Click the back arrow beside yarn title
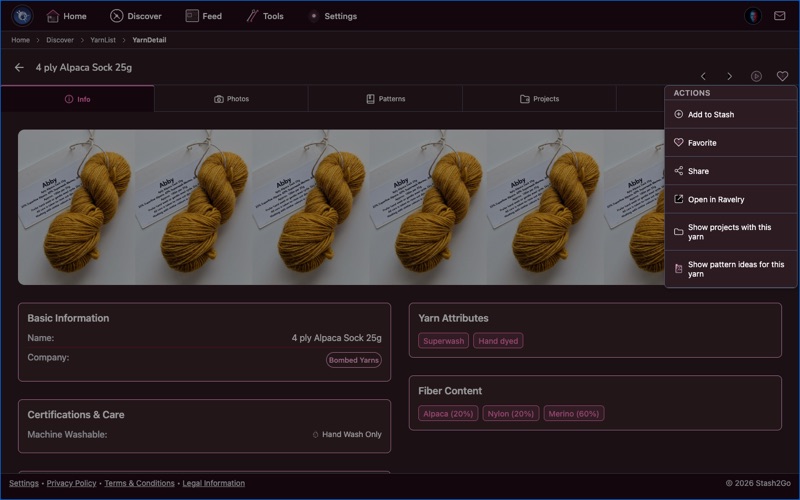 [19, 68]
